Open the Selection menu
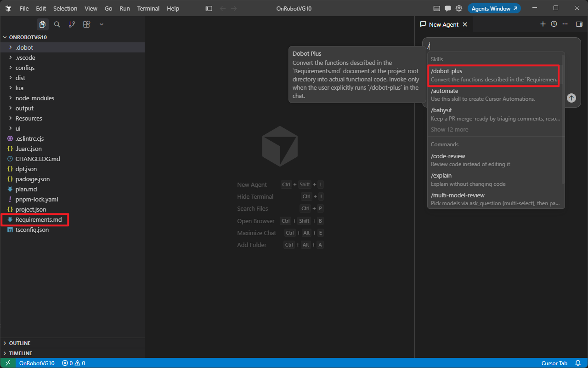Viewport: 588px width, 368px height. [x=65, y=8]
